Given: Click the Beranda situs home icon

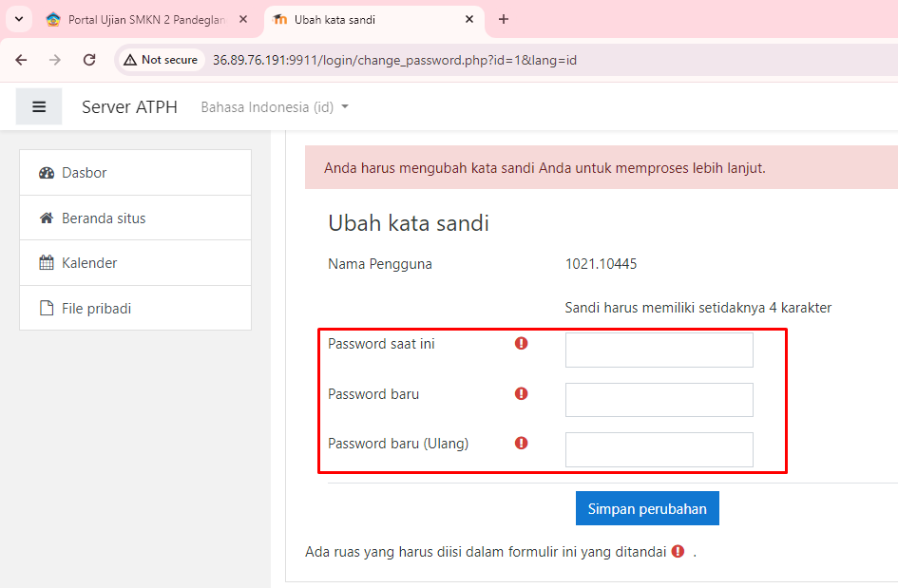Looking at the screenshot, I should click(47, 218).
